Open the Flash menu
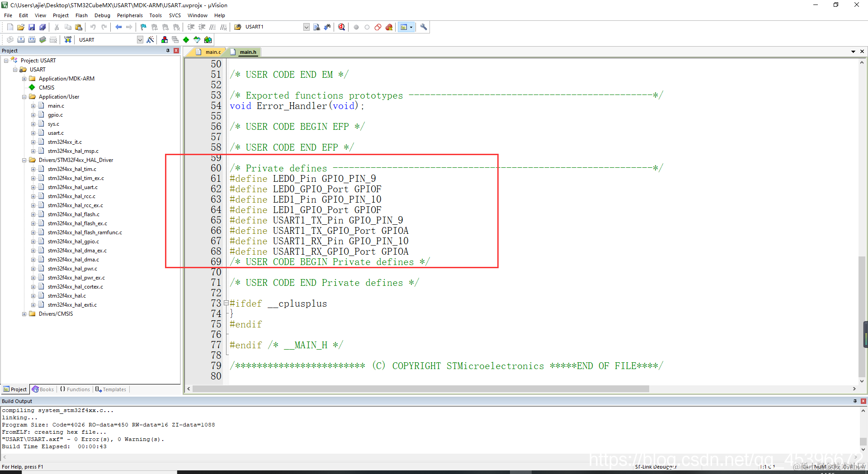The width and height of the screenshot is (868, 474). [x=81, y=15]
